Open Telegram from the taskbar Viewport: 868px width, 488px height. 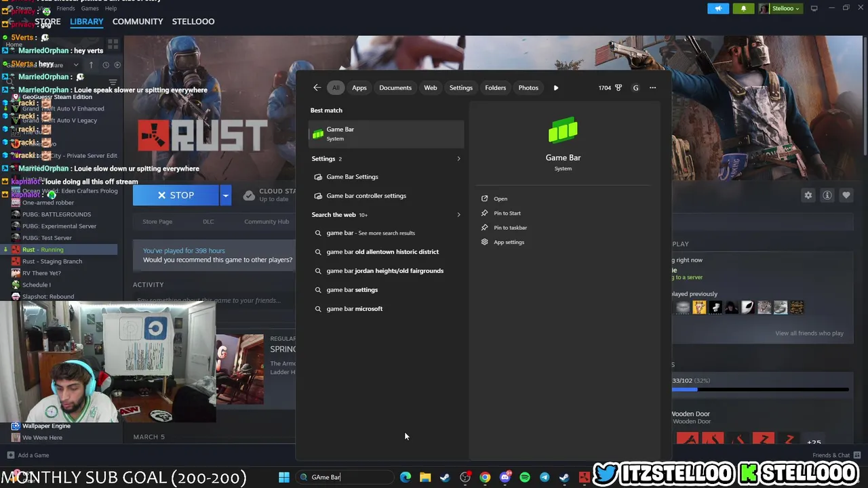[545, 477]
